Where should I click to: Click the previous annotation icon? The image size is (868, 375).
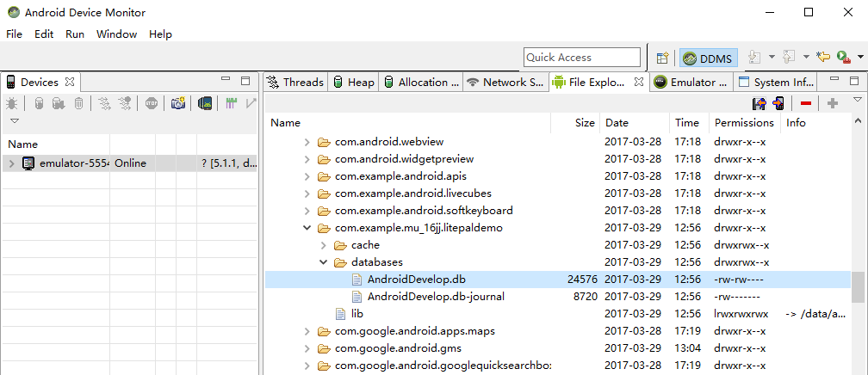click(x=789, y=57)
